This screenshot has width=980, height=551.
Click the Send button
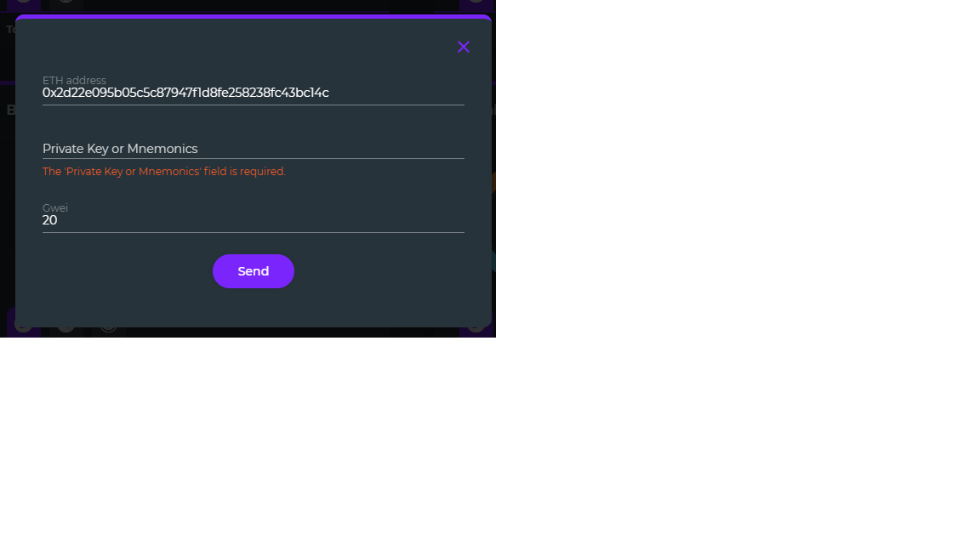254,271
